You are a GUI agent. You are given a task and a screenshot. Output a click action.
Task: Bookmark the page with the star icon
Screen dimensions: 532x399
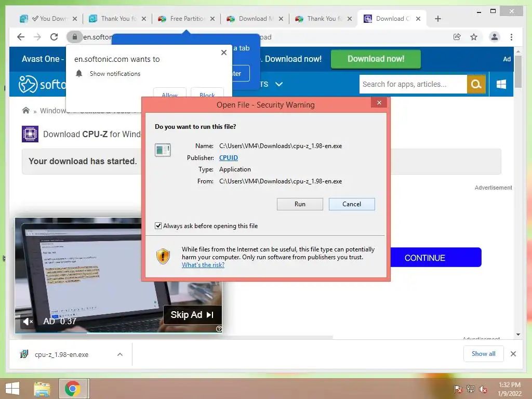click(474, 37)
